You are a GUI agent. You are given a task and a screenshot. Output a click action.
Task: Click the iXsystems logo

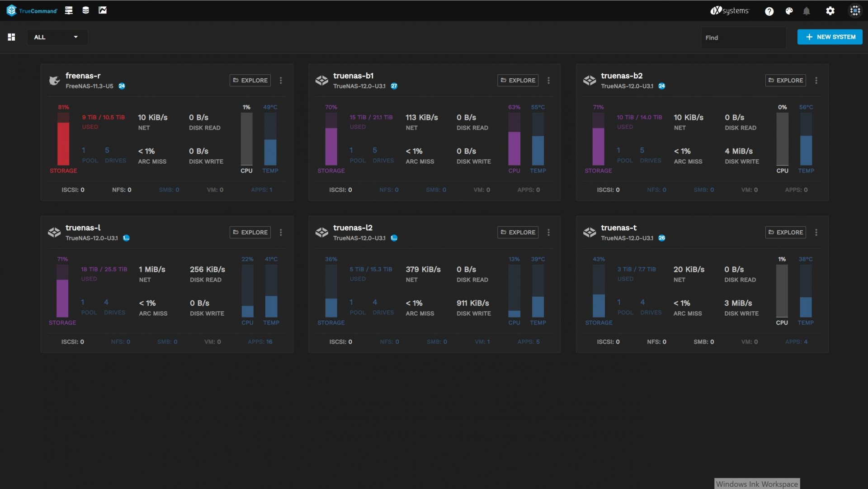[729, 10]
